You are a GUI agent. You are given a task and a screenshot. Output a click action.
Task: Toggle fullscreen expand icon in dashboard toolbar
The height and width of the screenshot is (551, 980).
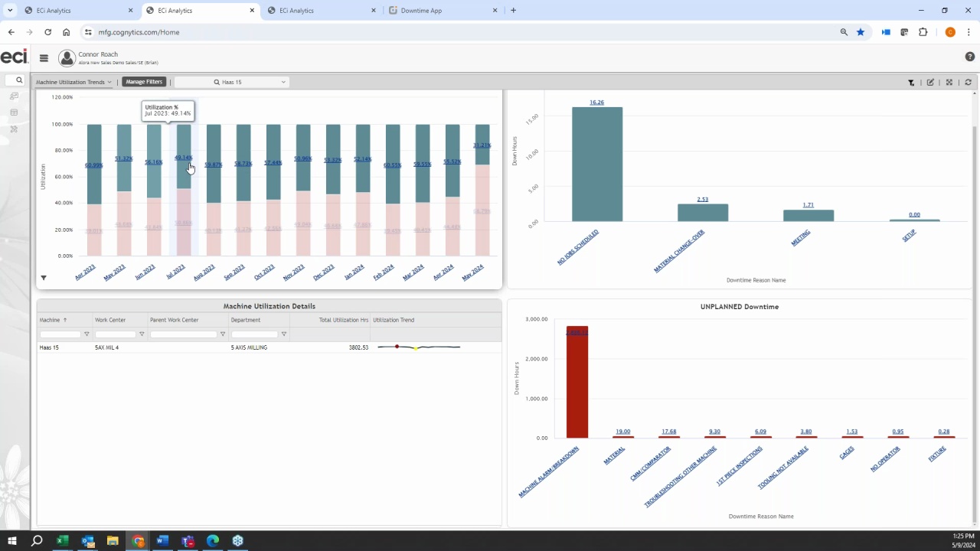[949, 83]
